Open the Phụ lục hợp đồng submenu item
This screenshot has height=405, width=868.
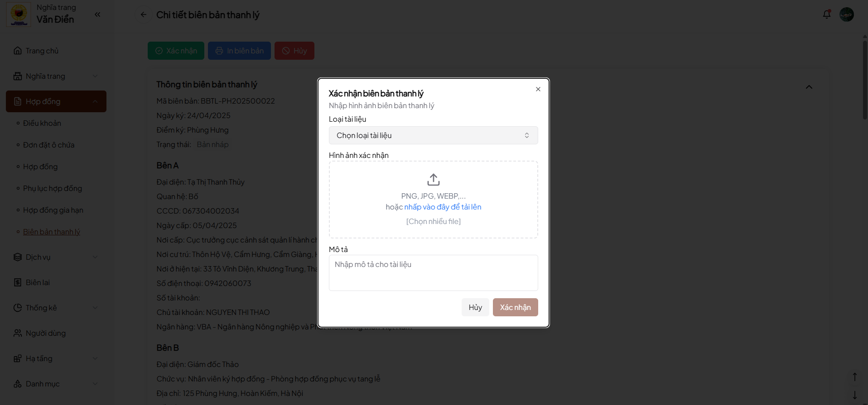(x=53, y=188)
